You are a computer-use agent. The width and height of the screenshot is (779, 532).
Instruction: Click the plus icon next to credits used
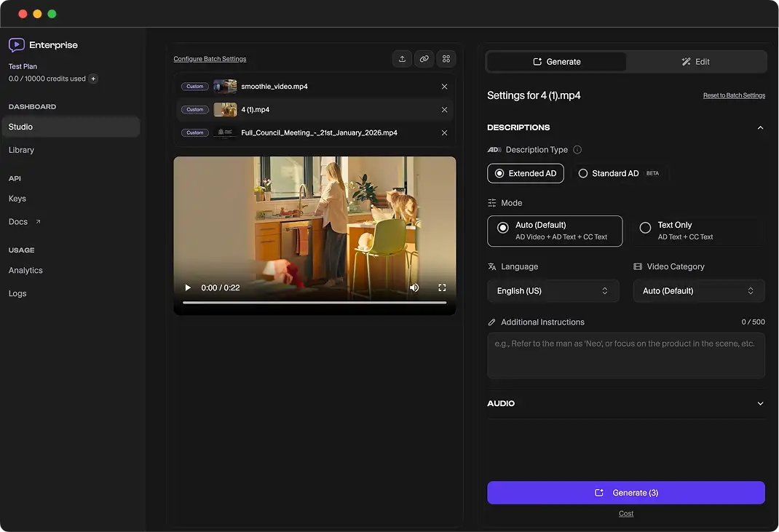point(93,79)
